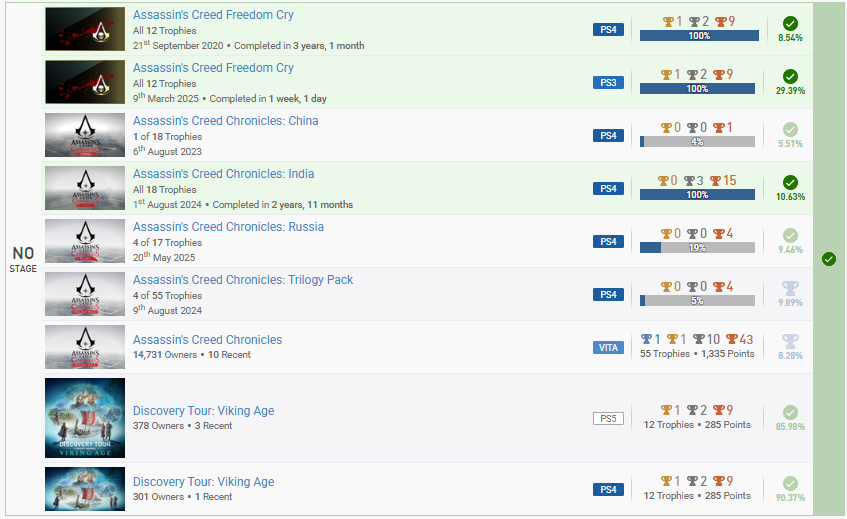Click 19% progress bar on Chronicles: Russia
Screen dimensions: 847x519
[697, 247]
